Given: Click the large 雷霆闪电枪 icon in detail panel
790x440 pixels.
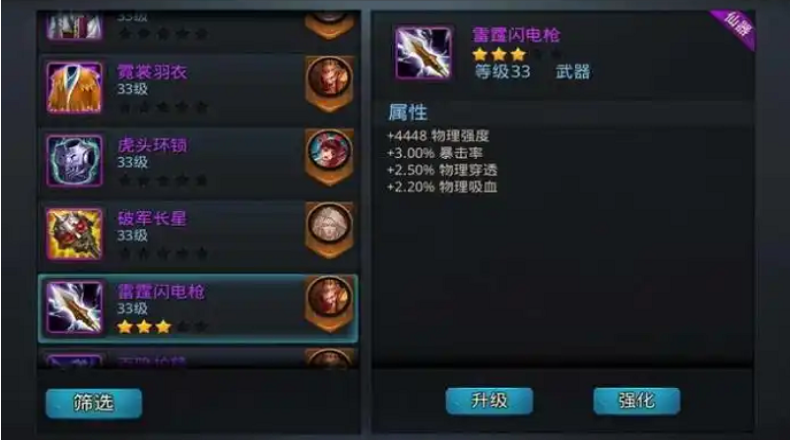Looking at the screenshot, I should pyautogui.click(x=423, y=53).
